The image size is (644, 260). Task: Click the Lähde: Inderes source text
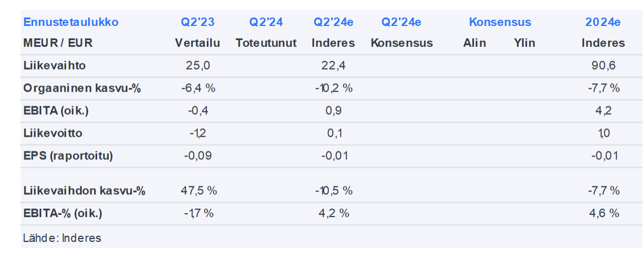[62, 238]
